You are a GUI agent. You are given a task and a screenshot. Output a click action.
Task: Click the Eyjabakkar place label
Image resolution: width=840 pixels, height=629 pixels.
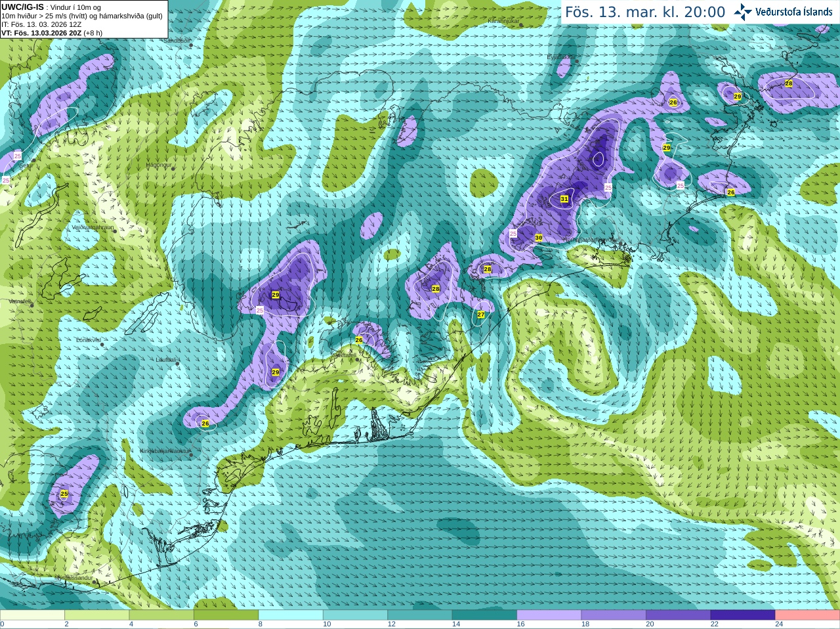coord(560,57)
